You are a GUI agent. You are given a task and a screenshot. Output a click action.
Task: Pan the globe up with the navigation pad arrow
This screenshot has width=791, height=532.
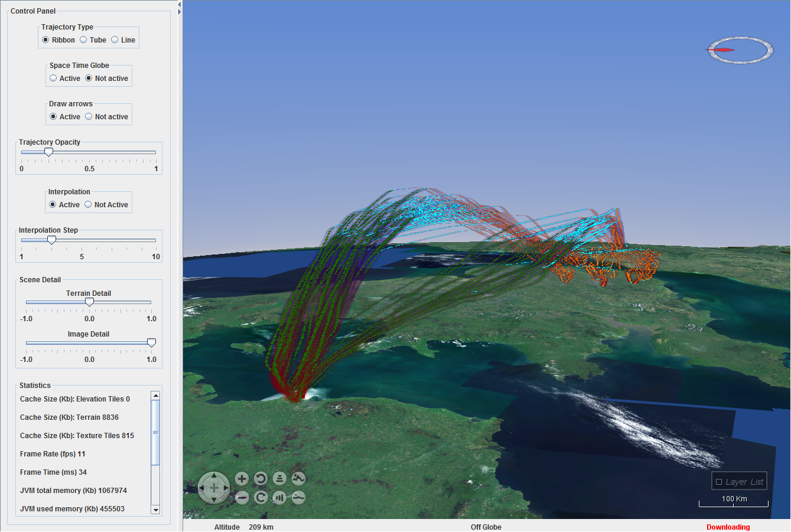click(213, 476)
